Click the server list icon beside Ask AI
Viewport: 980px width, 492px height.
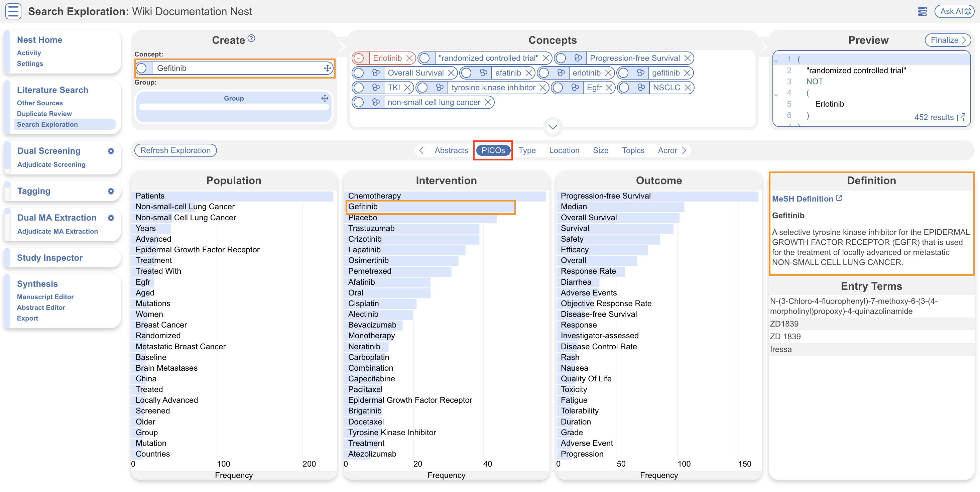pyautogui.click(x=922, y=11)
